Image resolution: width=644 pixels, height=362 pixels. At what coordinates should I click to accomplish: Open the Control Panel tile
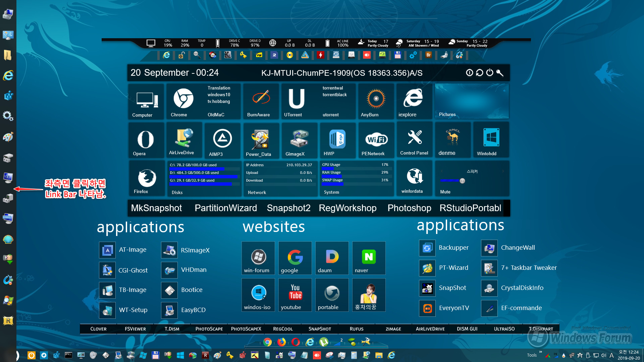coord(414,140)
